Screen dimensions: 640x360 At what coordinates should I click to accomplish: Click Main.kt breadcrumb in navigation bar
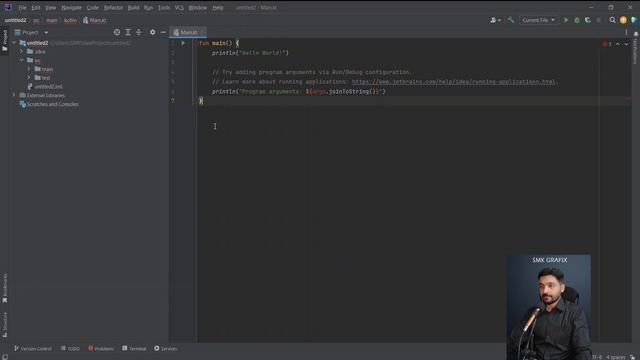tap(95, 20)
